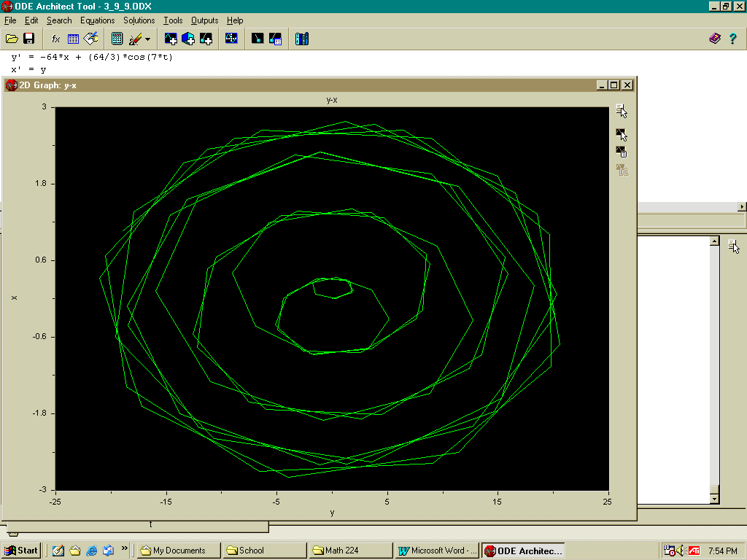Open the Outputs menu
The width and height of the screenshot is (747, 560).
(x=204, y=20)
